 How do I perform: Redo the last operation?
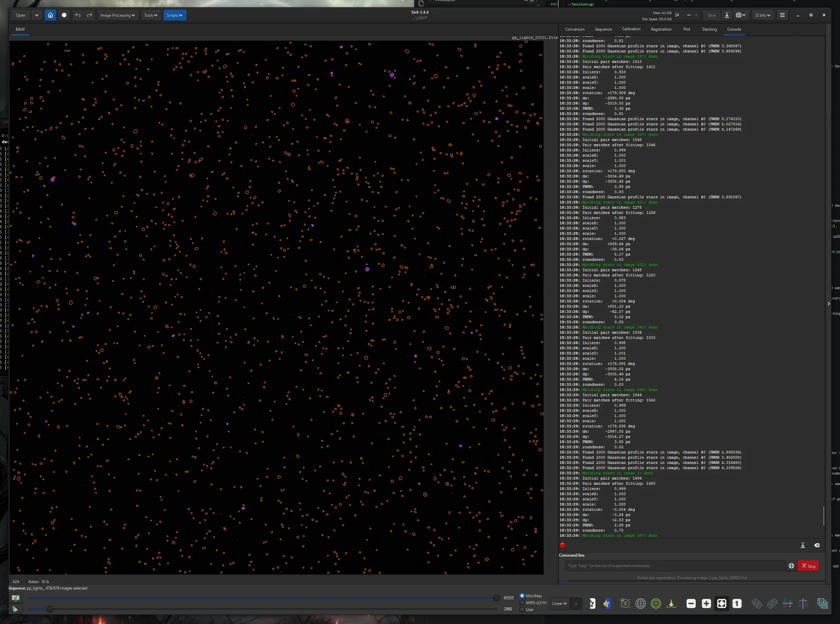[90, 15]
